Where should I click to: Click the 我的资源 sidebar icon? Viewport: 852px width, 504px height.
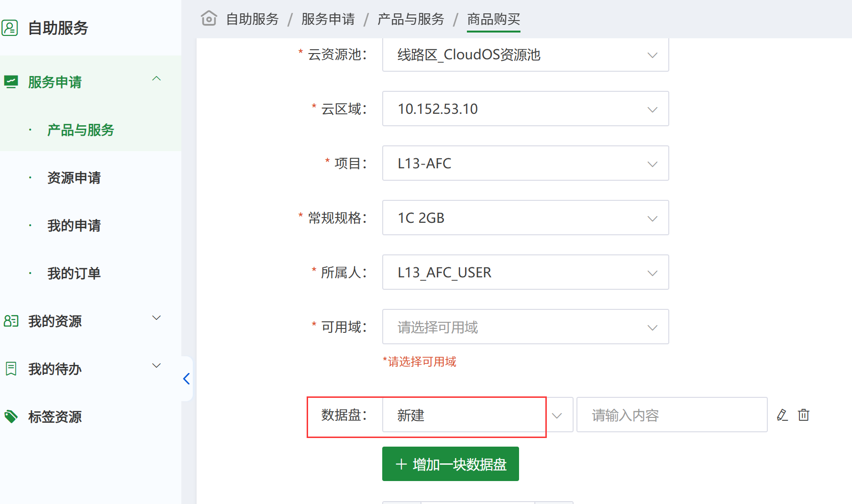[x=11, y=321]
